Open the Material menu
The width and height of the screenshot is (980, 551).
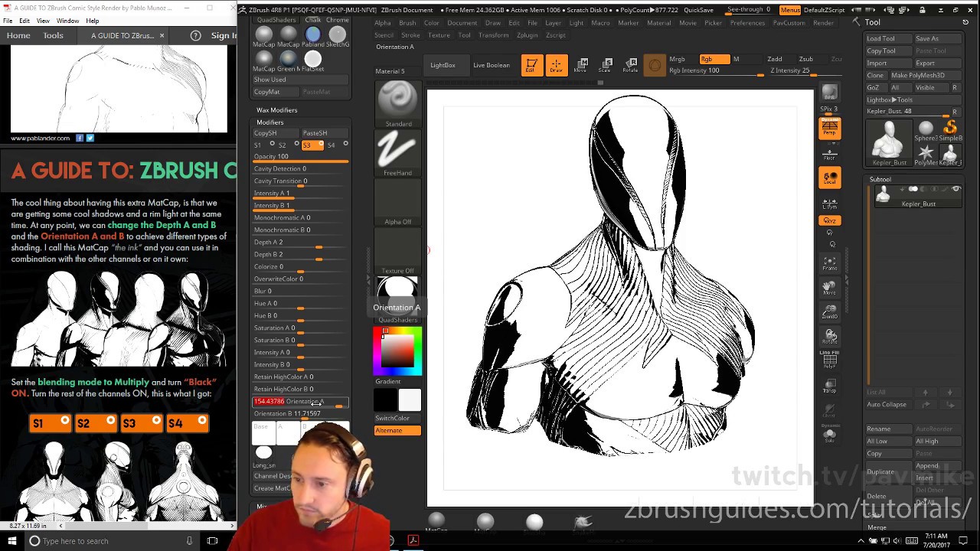658,23
